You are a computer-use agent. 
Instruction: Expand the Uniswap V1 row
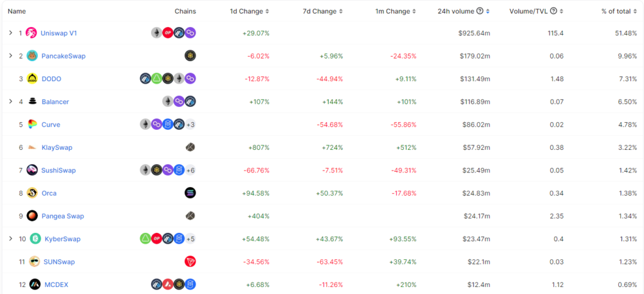[10, 33]
